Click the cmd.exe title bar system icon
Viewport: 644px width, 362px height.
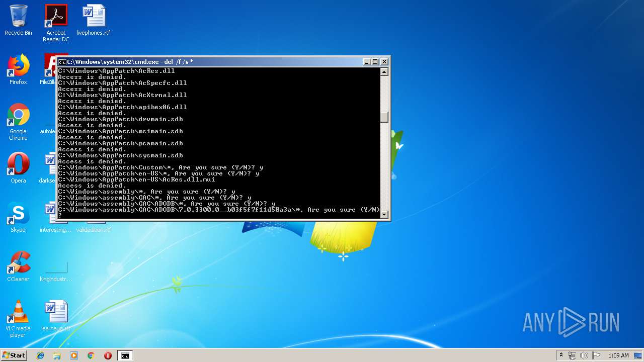(x=62, y=62)
